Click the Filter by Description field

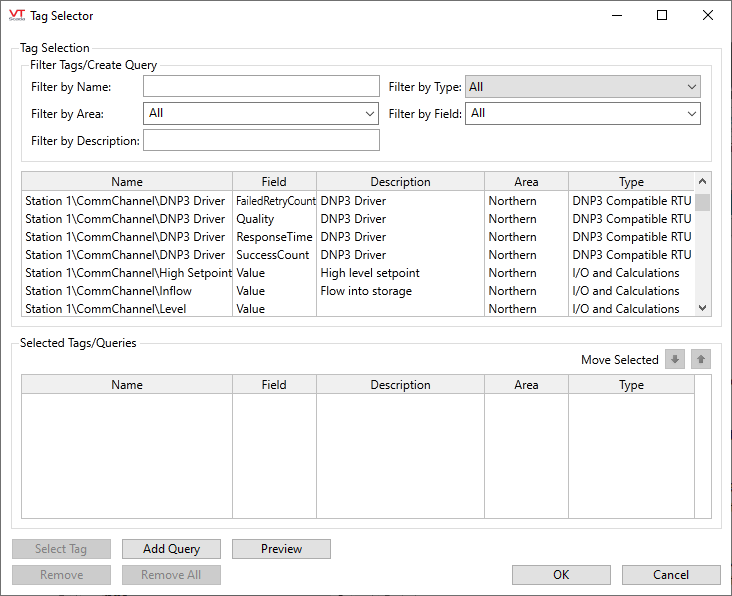[x=261, y=141]
